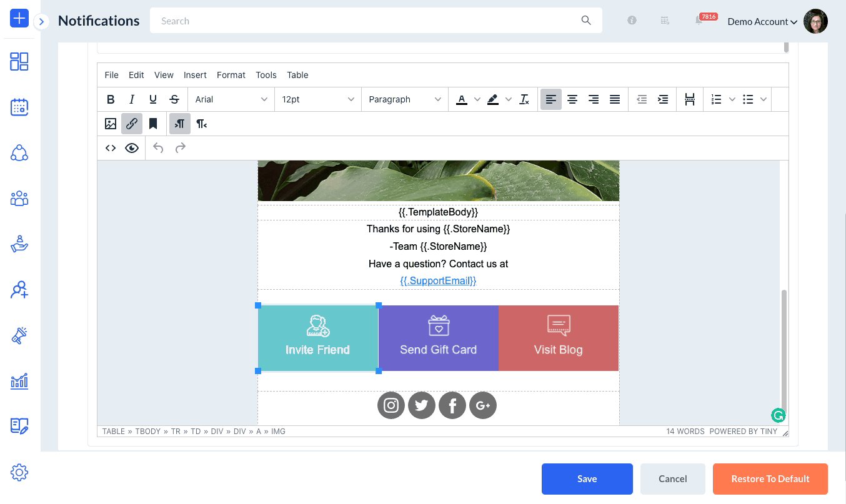The image size is (846, 504).
Task: Open the Format menu
Action: tap(231, 75)
